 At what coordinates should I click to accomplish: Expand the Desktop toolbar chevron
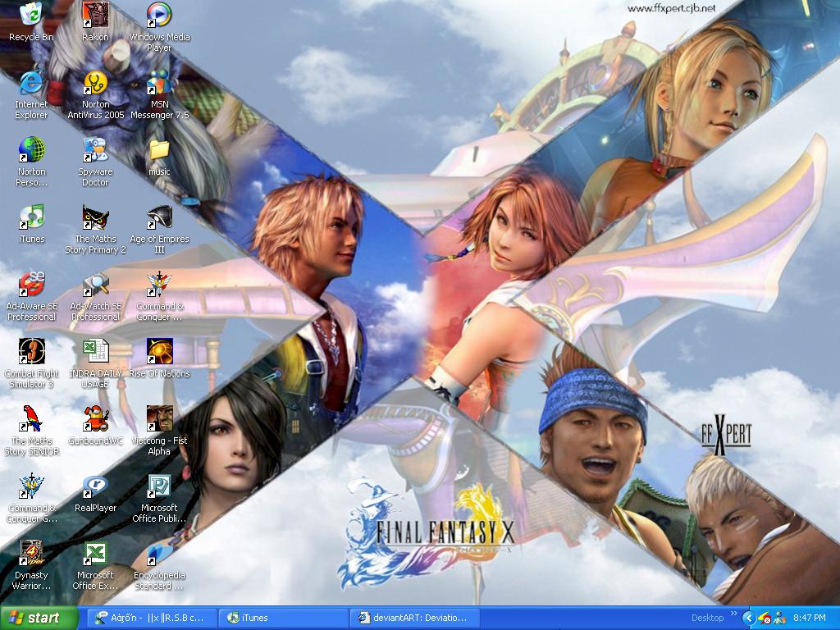coord(733,614)
